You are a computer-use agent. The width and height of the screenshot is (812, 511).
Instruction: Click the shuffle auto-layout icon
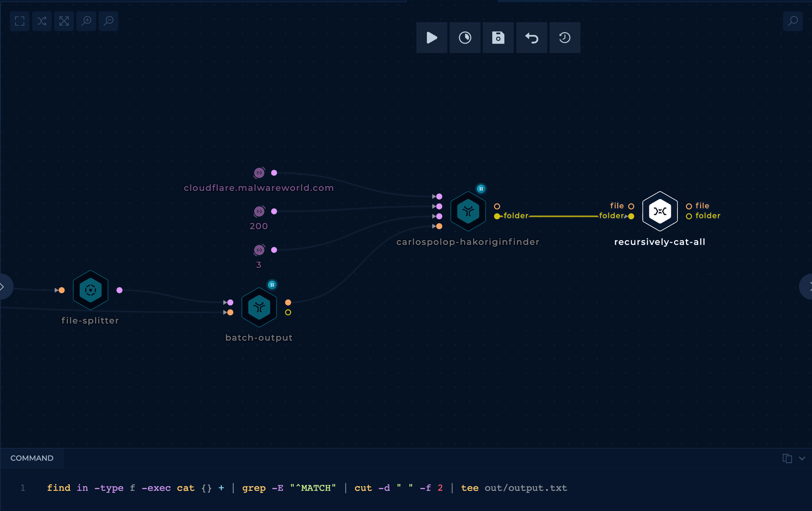point(42,21)
